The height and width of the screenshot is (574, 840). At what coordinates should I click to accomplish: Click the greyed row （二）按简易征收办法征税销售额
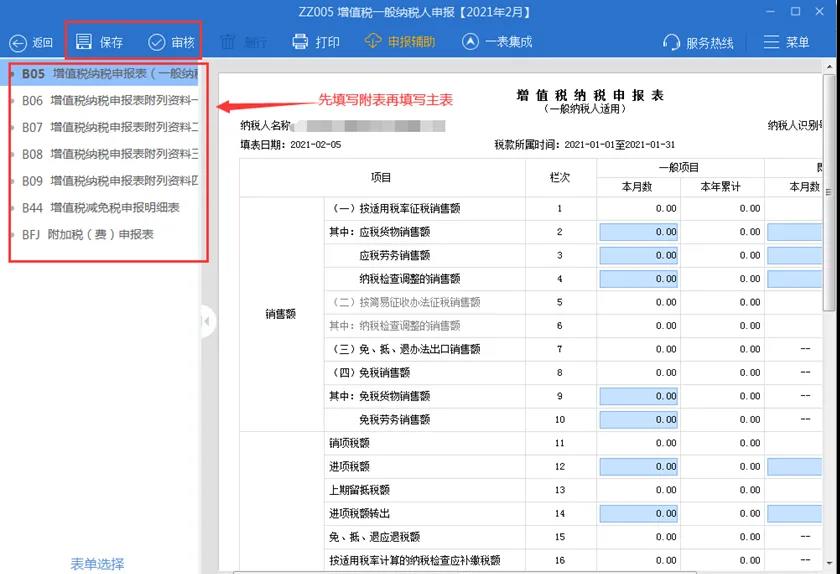(x=404, y=303)
